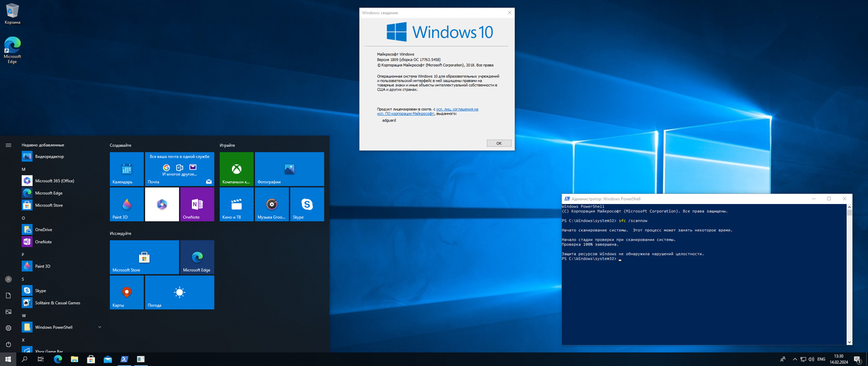This screenshot has width=868, height=366.
Task: Click the PowerShell command prompt line
Action: (x=590, y=259)
